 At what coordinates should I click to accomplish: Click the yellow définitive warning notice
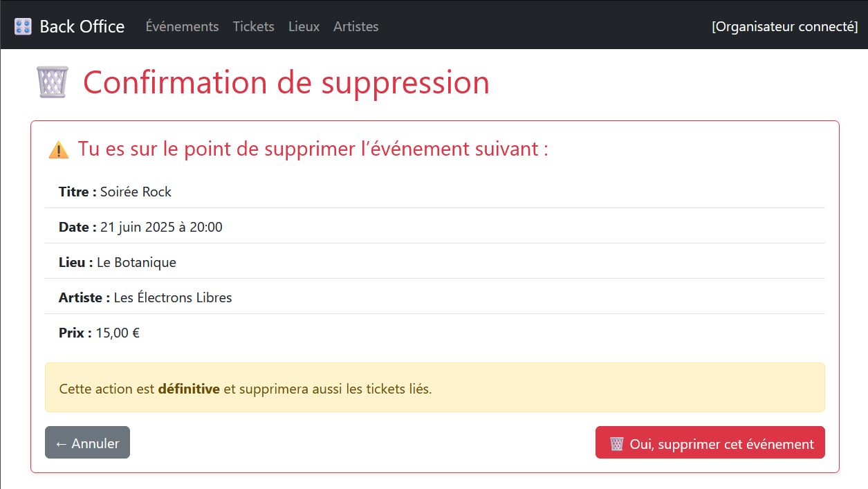[434, 388]
